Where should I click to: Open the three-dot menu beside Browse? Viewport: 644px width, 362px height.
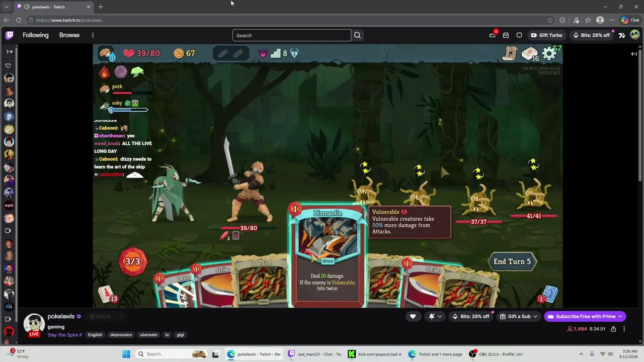[93, 35]
